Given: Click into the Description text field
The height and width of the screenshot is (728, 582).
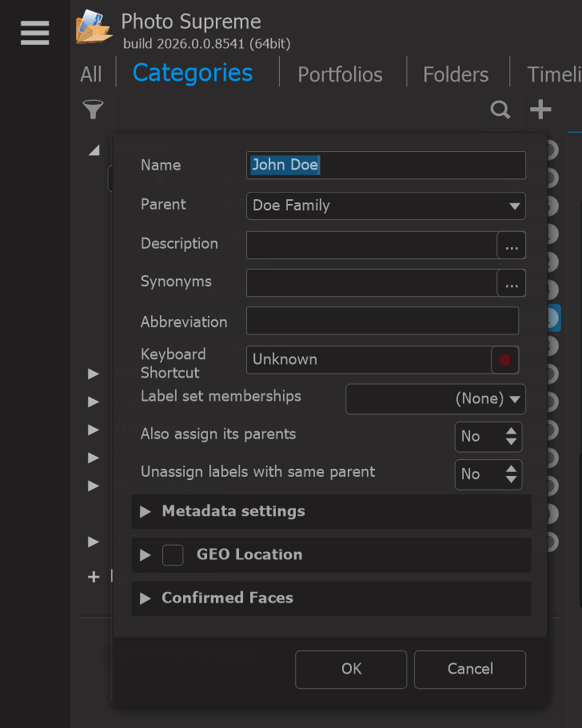Looking at the screenshot, I should (x=372, y=245).
